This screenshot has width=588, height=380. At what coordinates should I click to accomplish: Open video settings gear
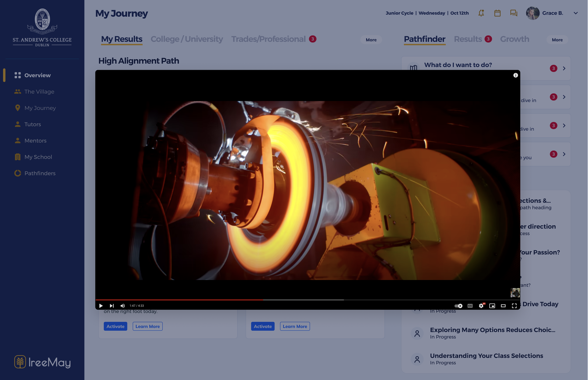[x=481, y=306]
